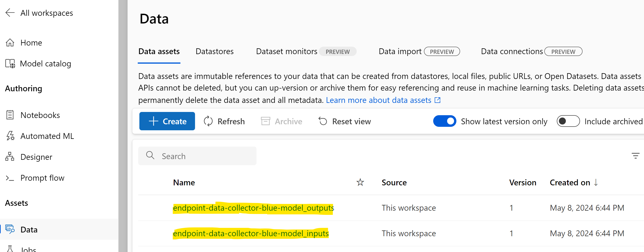The width and height of the screenshot is (644, 252).
Task: Enable the Include archived toggle
Action: (x=568, y=121)
